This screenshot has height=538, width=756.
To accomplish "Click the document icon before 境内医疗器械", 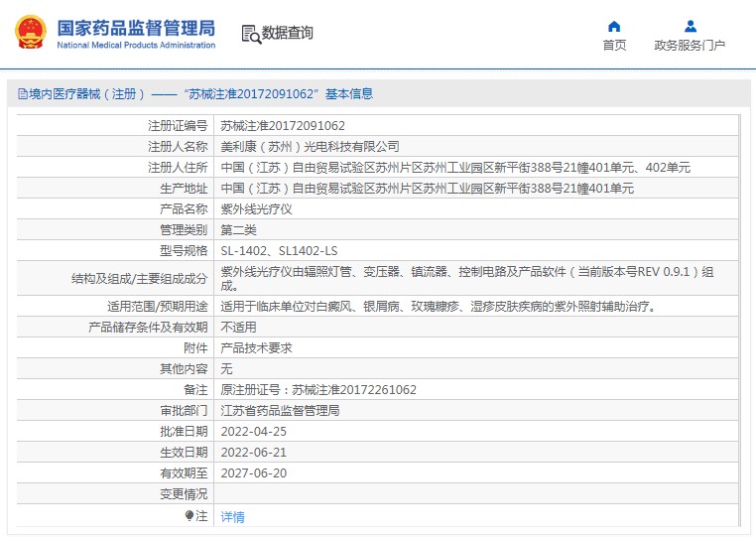I will pyautogui.click(x=22, y=94).
